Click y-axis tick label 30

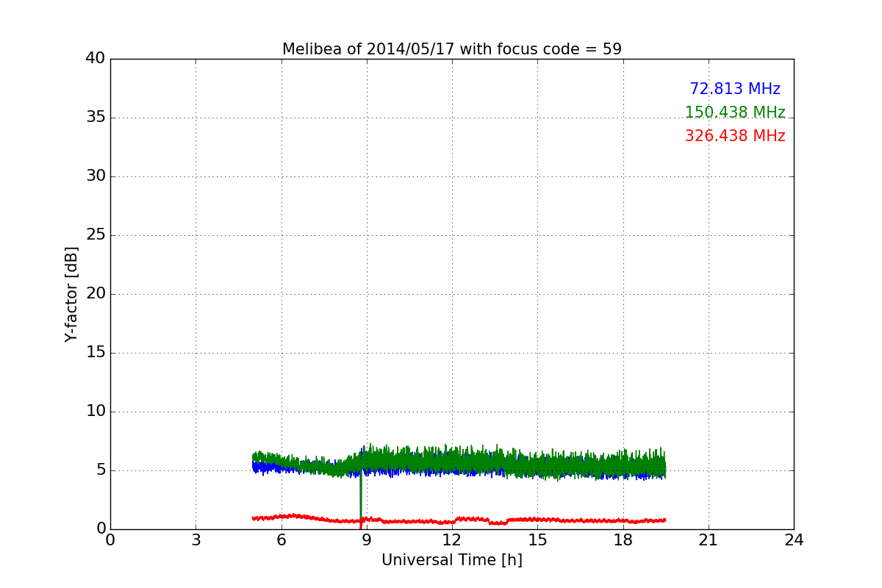[96, 176]
